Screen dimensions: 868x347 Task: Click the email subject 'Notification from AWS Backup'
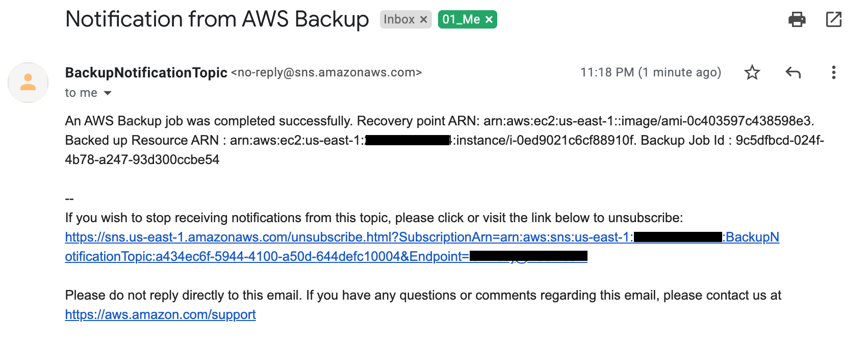217,19
